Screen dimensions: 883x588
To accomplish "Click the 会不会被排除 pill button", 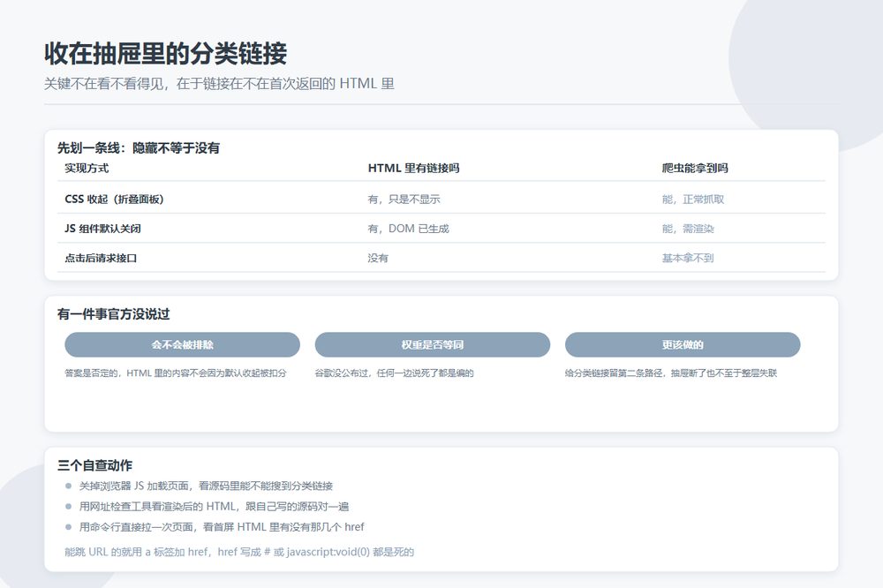I will pyautogui.click(x=182, y=344).
